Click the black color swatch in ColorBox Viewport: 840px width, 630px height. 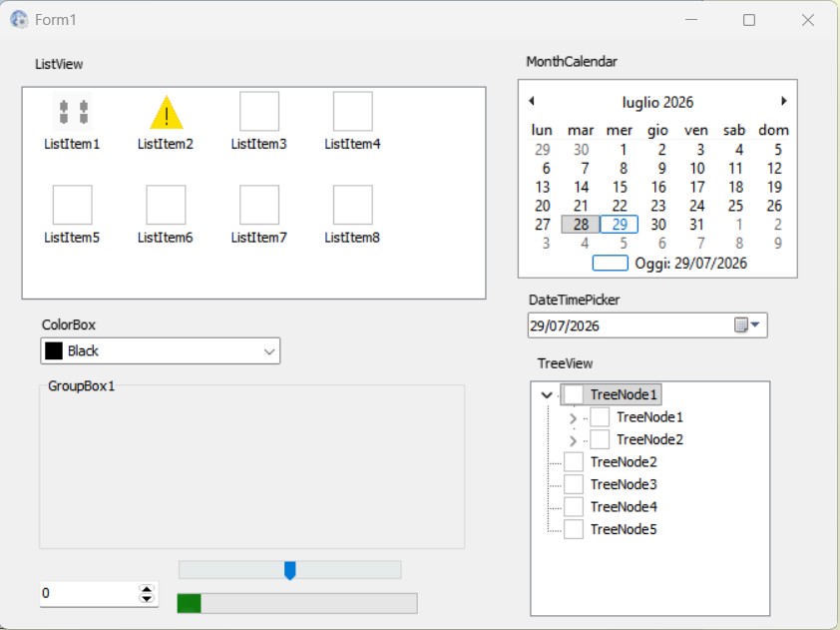point(54,351)
